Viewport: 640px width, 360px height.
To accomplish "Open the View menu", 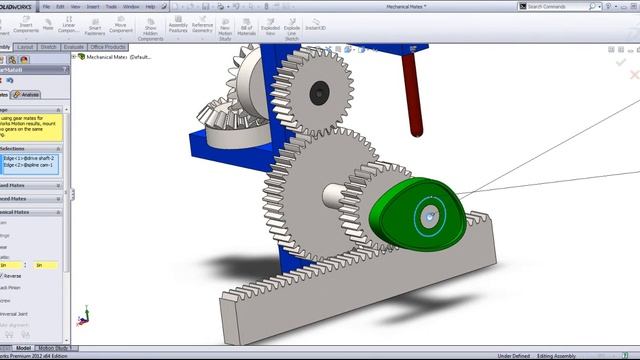I will click(x=75, y=7).
